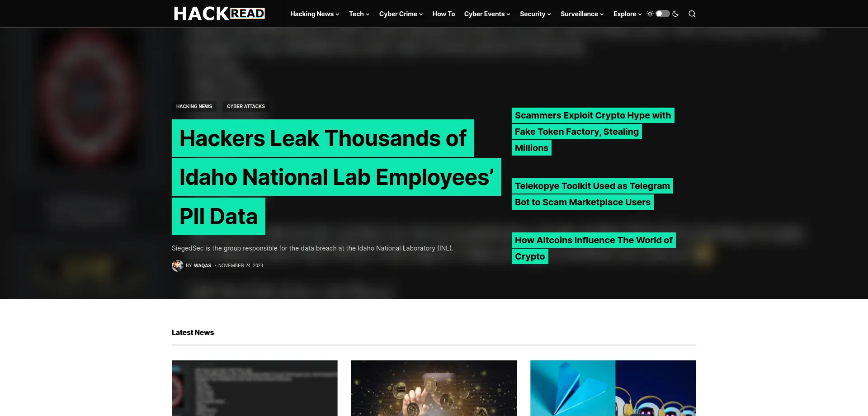The width and height of the screenshot is (868, 416).
Task: Toggle the dark mode switch
Action: click(663, 14)
